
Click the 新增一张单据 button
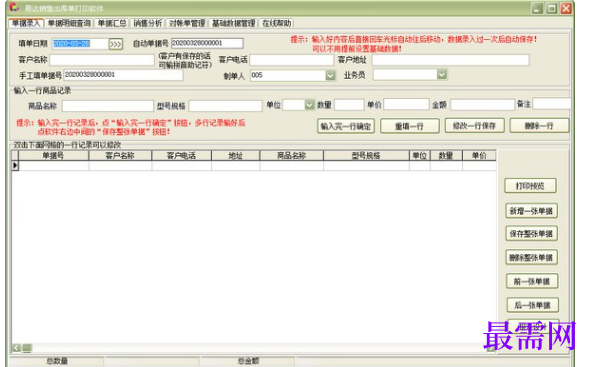(531, 211)
